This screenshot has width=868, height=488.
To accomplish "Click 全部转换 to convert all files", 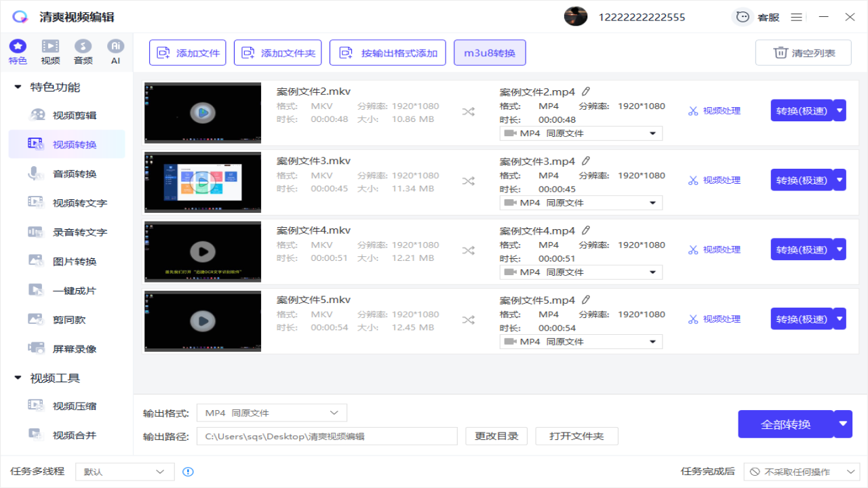I will [785, 424].
